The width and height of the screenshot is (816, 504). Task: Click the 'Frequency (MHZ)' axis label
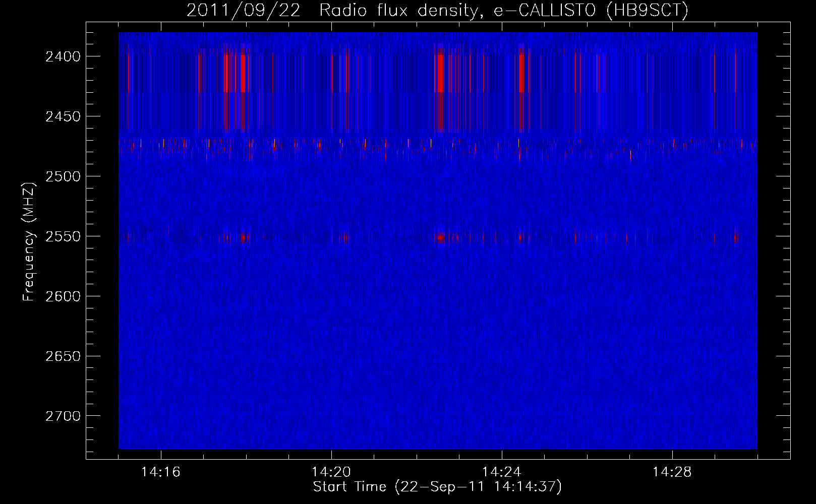pos(29,242)
